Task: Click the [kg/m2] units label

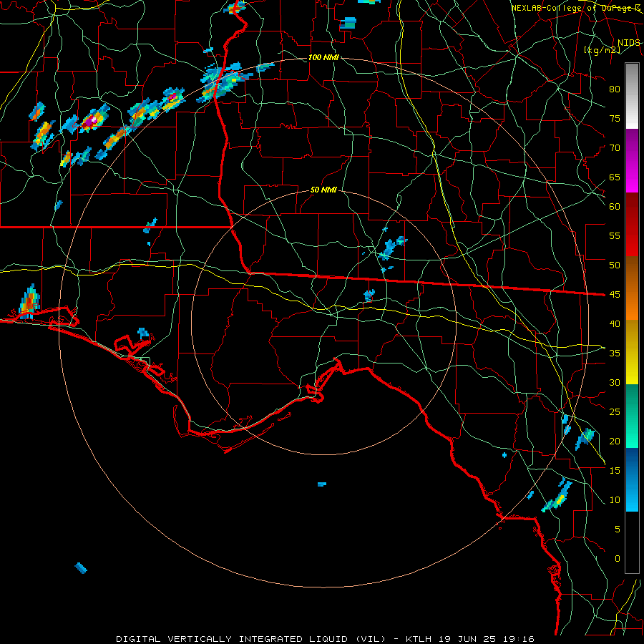Action: tap(602, 50)
